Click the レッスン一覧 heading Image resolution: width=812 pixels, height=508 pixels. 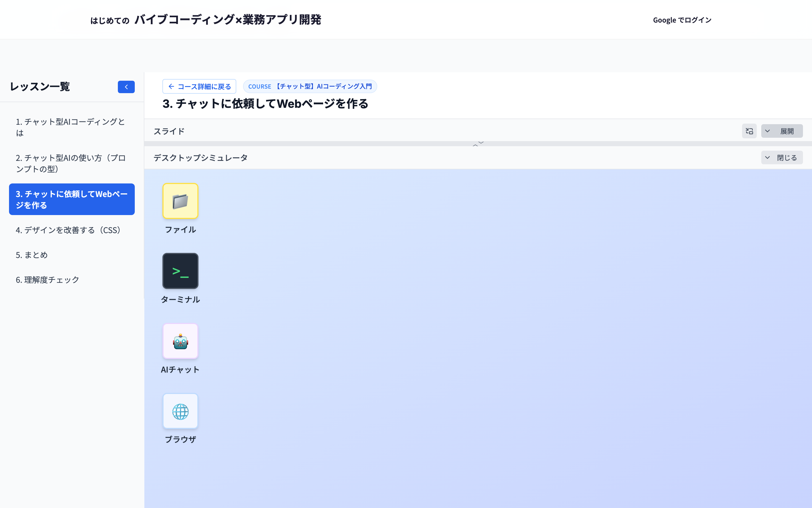click(40, 87)
